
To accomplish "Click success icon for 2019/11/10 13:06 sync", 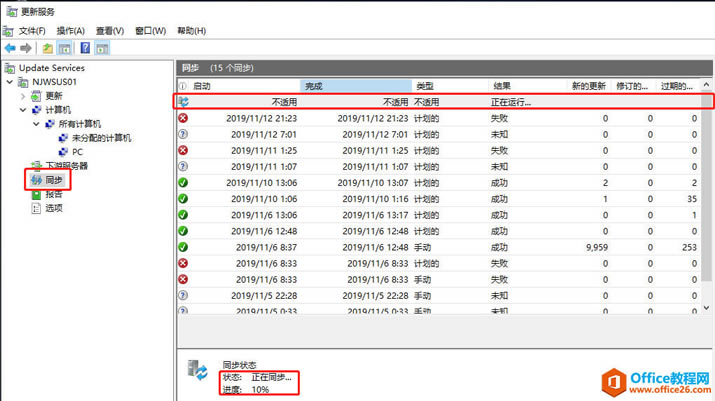I will point(183,182).
